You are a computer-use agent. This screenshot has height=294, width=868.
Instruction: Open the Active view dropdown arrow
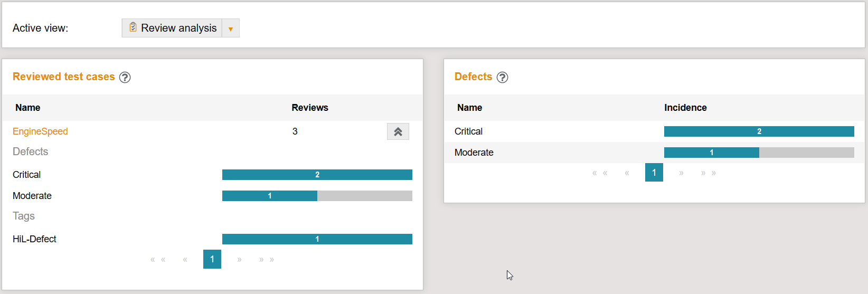coord(231,29)
